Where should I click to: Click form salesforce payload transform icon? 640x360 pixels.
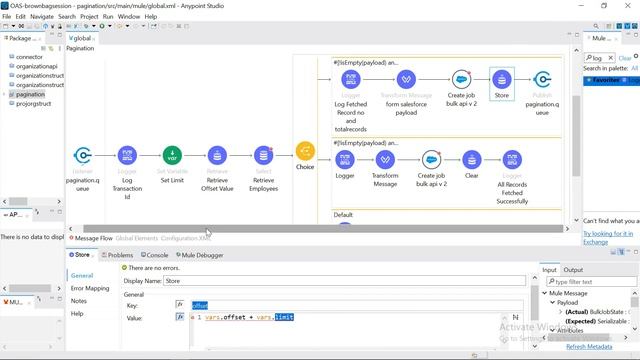406,79
